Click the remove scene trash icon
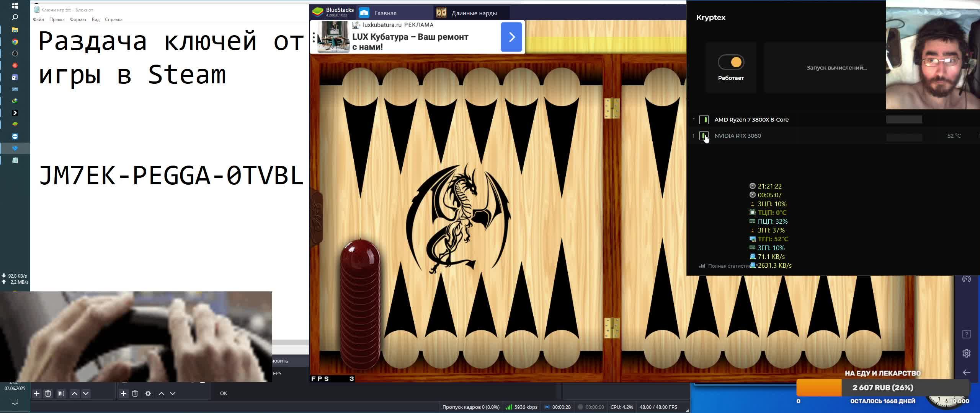 click(x=48, y=393)
